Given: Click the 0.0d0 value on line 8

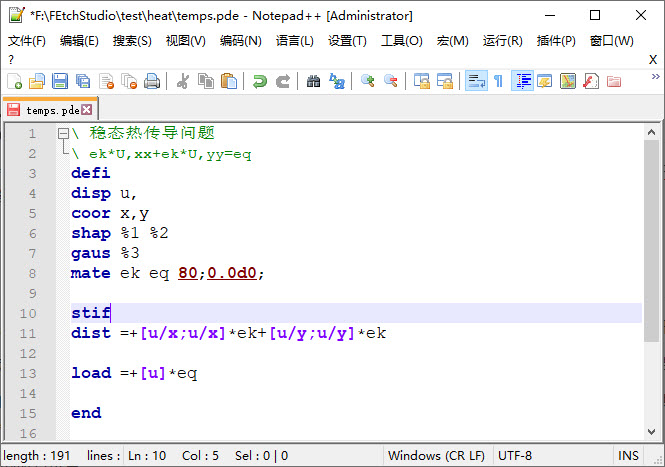Looking at the screenshot, I should (232, 273).
